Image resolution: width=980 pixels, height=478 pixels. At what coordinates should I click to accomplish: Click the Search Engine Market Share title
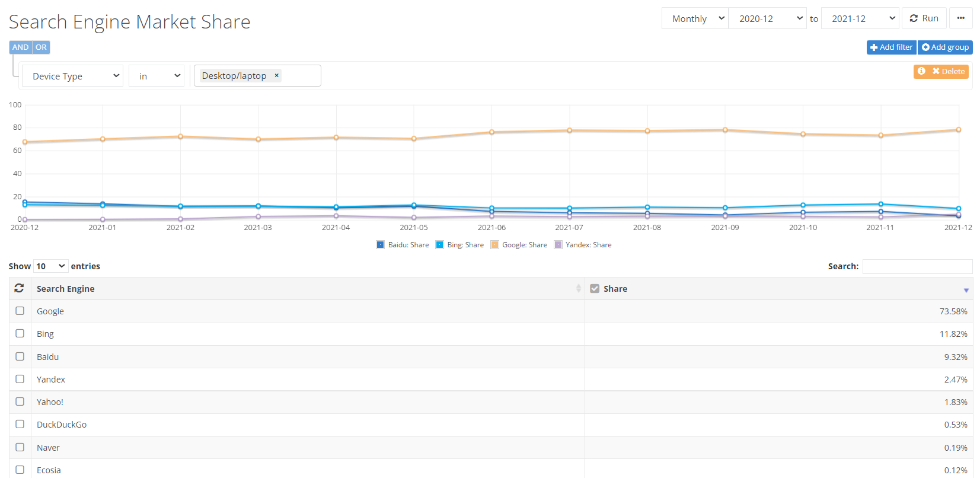129,22
